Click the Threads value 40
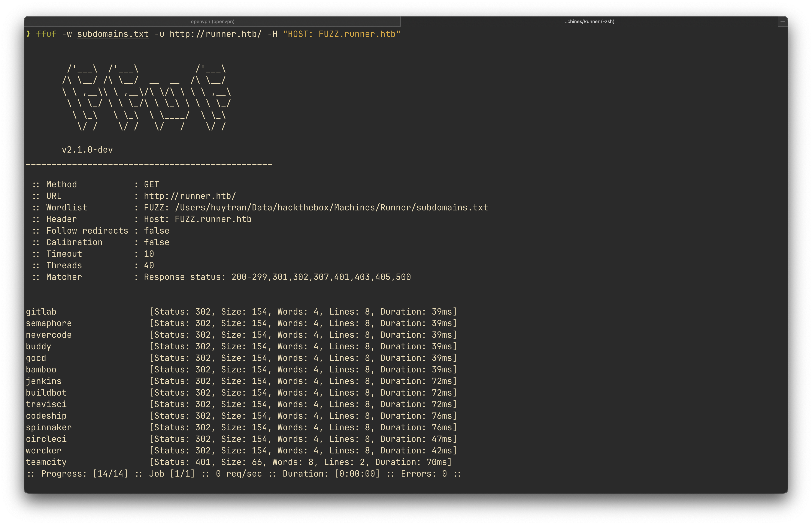This screenshot has width=812, height=525. click(x=149, y=265)
